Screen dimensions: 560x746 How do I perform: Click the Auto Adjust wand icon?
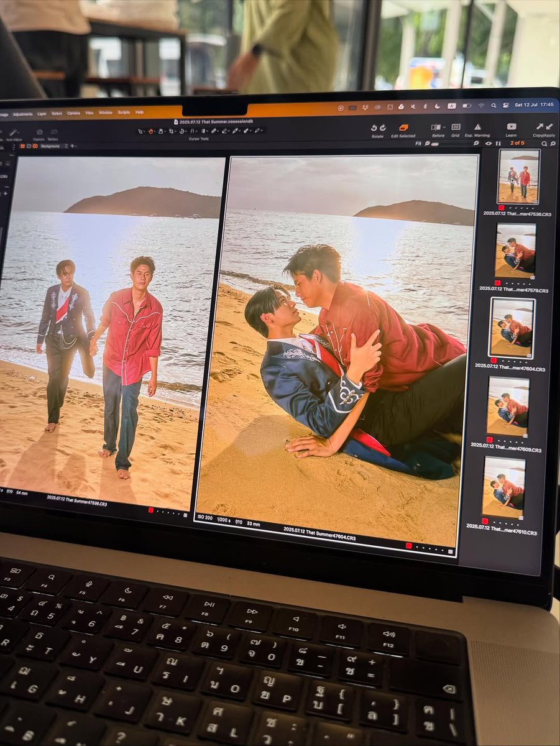12,132
